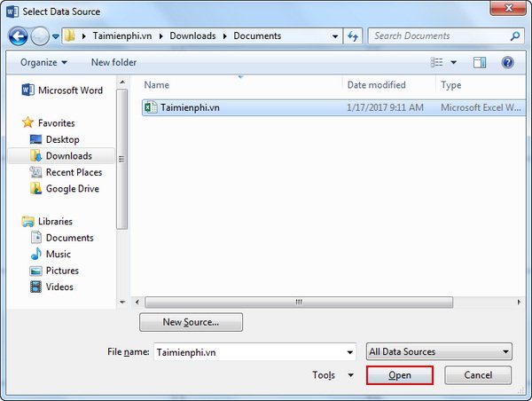This screenshot has height=401, width=532.
Task: Select the Taimienphi.vn Excel file
Action: (334, 107)
